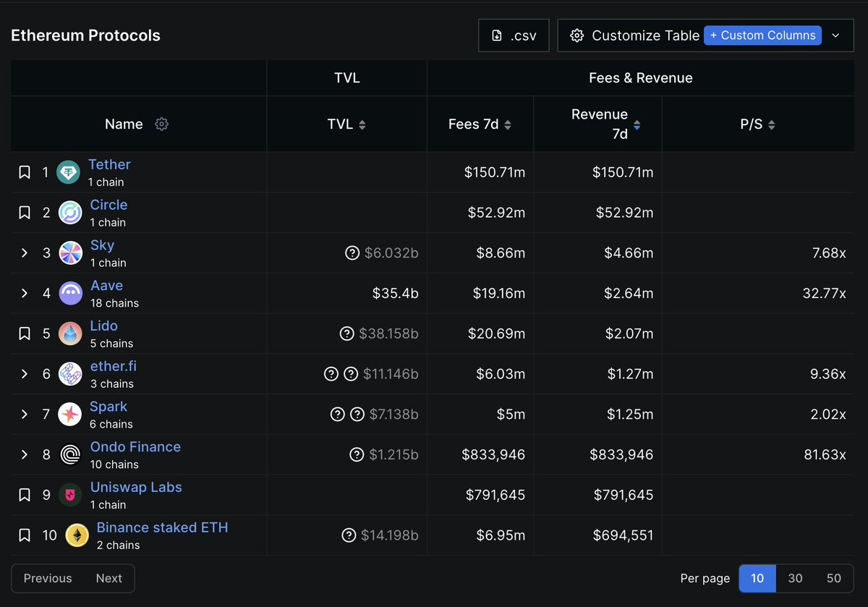This screenshot has height=607, width=868.
Task: Click the first question mark beside ether.fi TVL
Action: (x=331, y=374)
